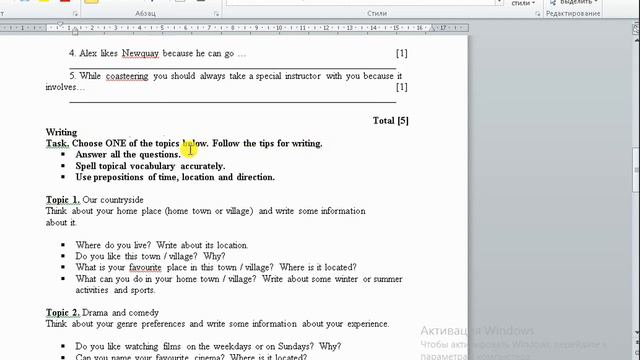Viewport: 640px width, 360px height.
Task: Click the first line indent marker on ruler
Action: (60, 24)
